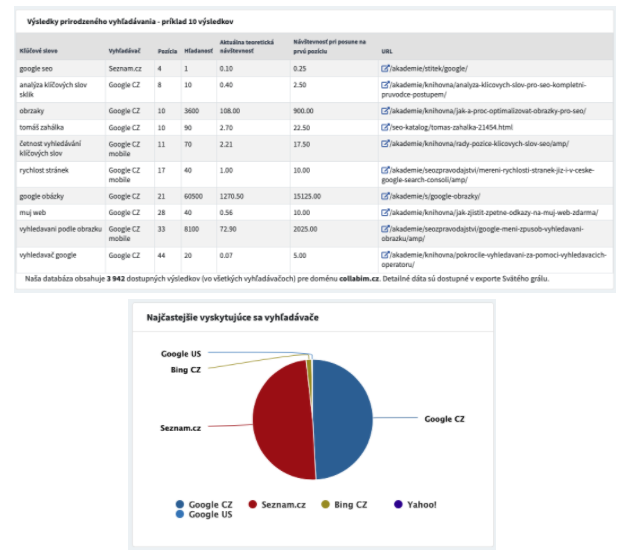The height and width of the screenshot is (560, 628).
Task: Click external link icon for pokrocile-vyhledavani URL
Action: pos(385,255)
